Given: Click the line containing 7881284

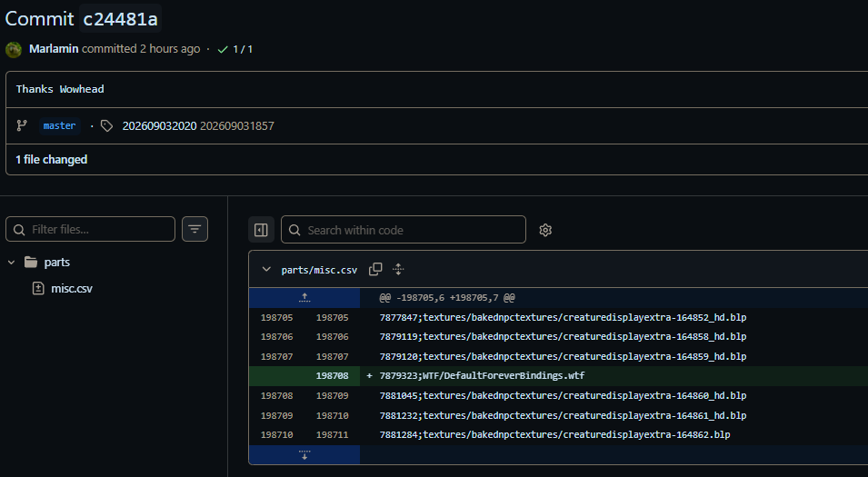Looking at the screenshot, I should (x=554, y=435).
